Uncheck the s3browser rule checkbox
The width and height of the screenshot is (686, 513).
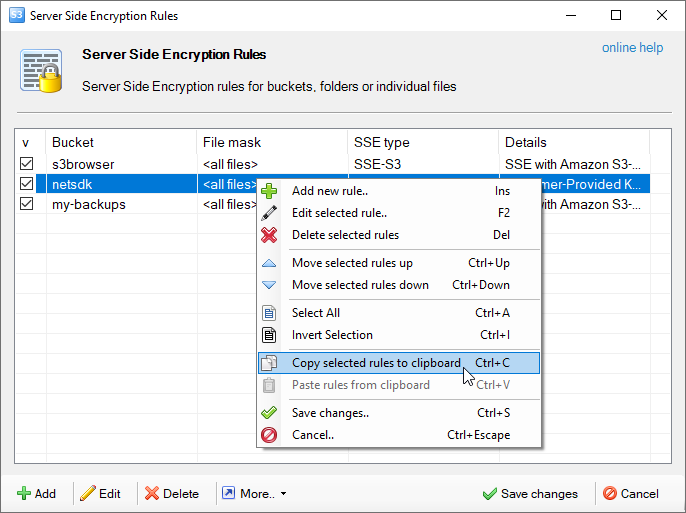coord(27,164)
